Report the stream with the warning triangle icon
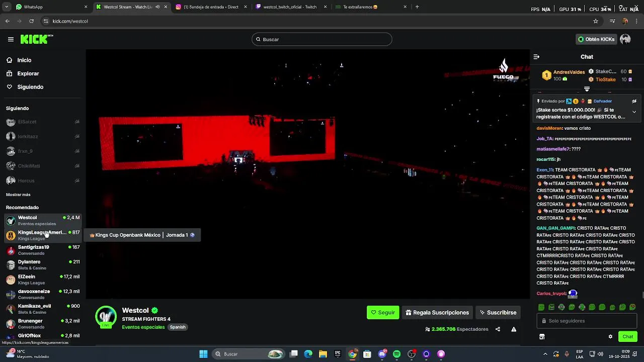 pos(514,329)
